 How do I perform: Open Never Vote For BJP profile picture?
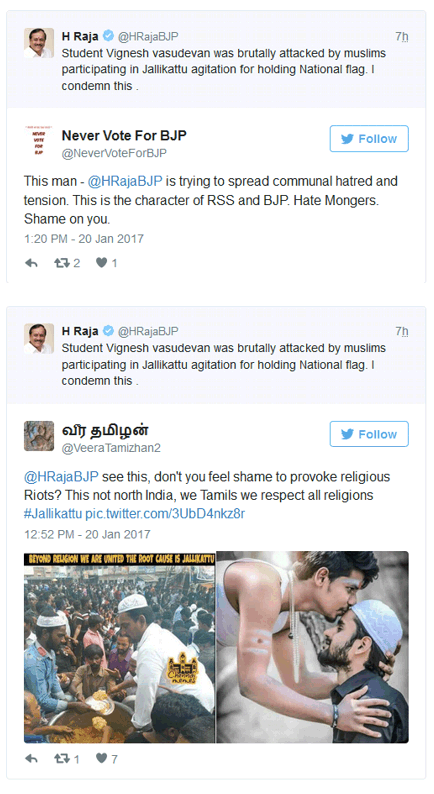[39, 141]
